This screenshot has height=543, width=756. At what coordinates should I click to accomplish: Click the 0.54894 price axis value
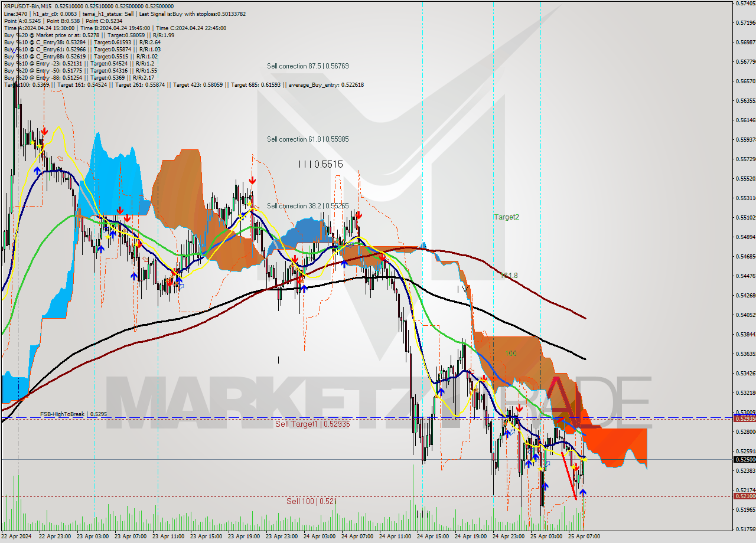coord(745,237)
